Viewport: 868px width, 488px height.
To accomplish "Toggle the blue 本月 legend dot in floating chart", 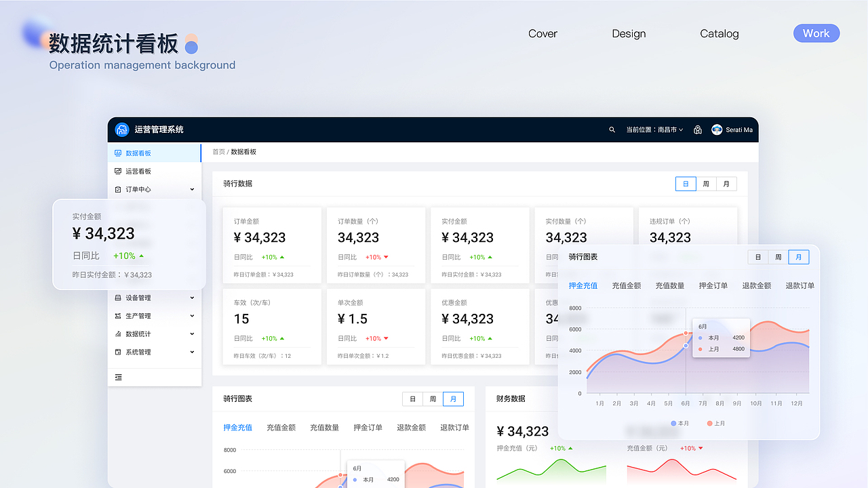I will (673, 424).
